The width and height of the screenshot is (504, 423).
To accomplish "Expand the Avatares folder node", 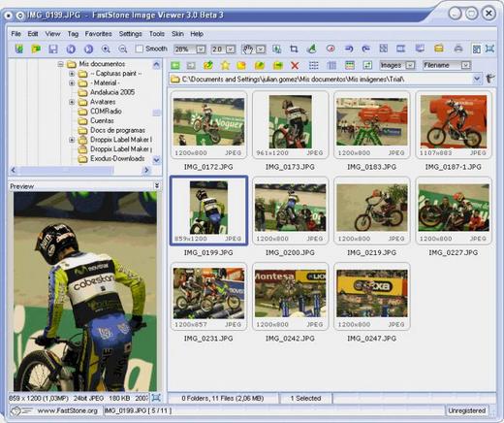I will tap(72, 102).
